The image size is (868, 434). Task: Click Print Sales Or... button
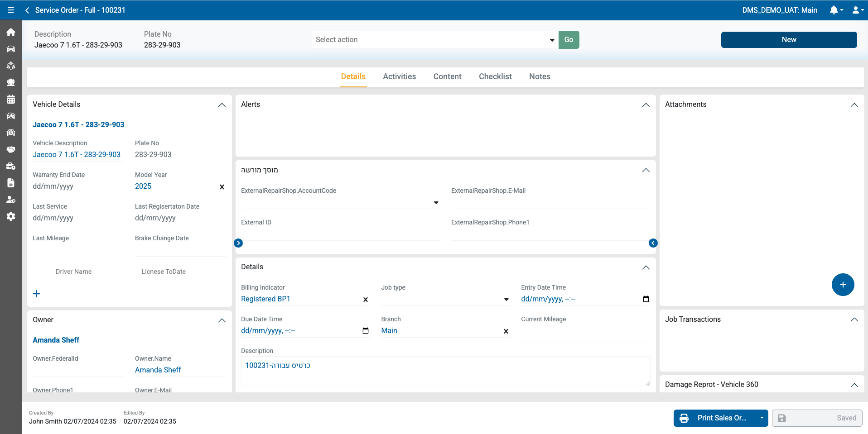tap(715, 418)
